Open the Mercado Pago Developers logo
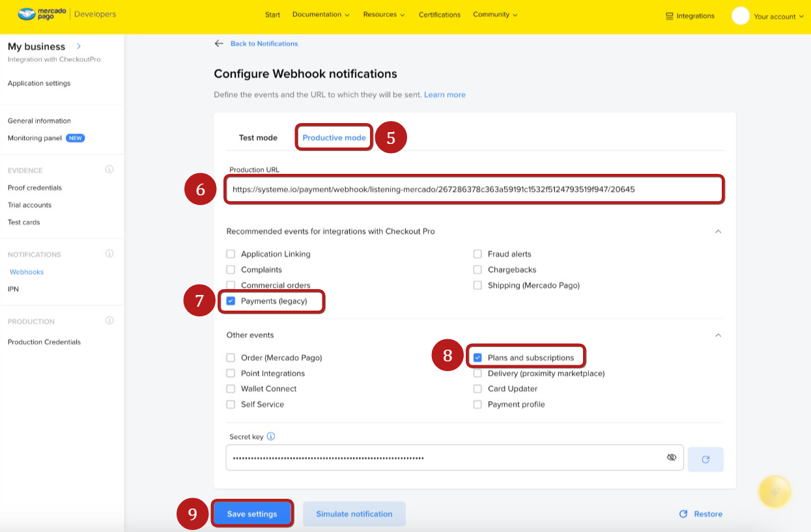The height and width of the screenshot is (532, 811). 67,14
